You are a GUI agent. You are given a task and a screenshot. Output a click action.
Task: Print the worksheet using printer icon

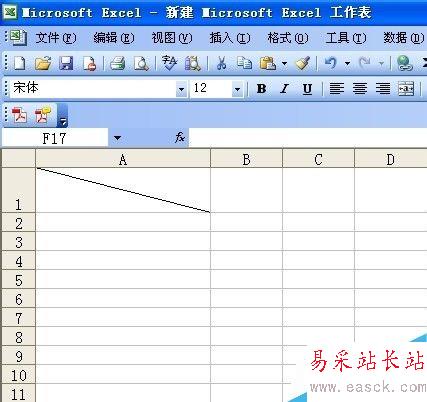point(117,63)
